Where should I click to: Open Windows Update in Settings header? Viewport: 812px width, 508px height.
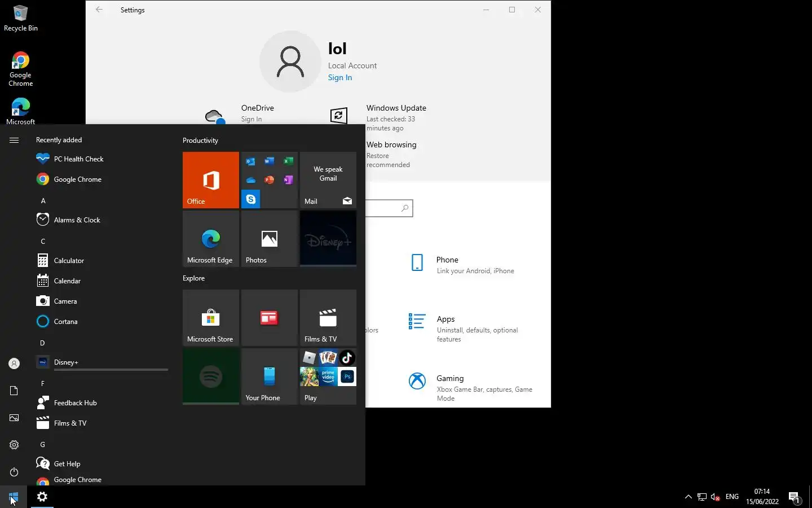(x=379, y=117)
